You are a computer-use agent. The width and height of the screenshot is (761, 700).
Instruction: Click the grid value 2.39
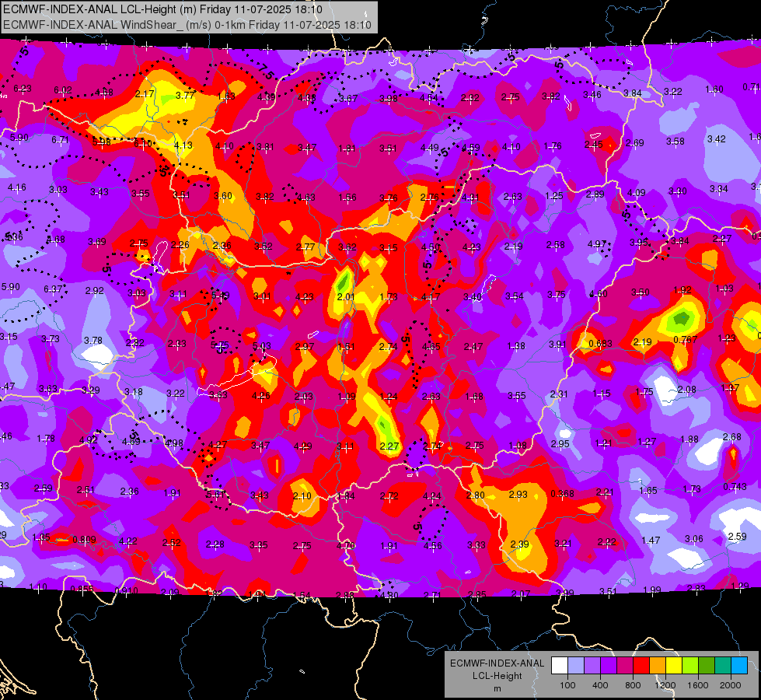click(x=519, y=544)
